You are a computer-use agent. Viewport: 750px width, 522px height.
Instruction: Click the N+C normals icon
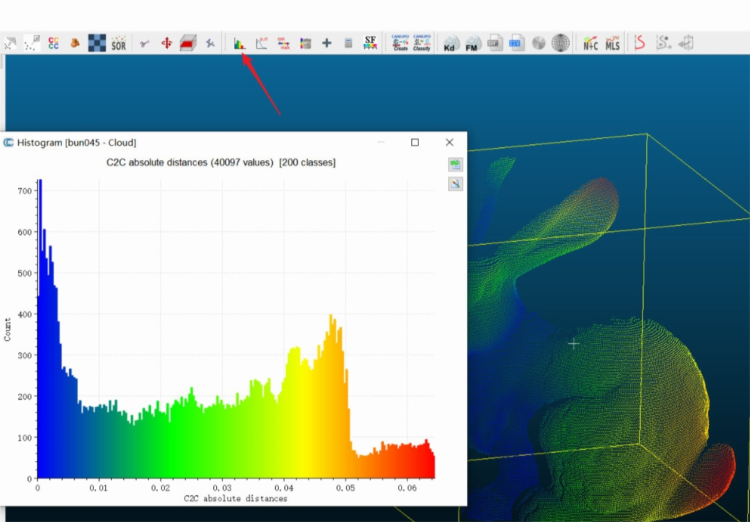591,44
